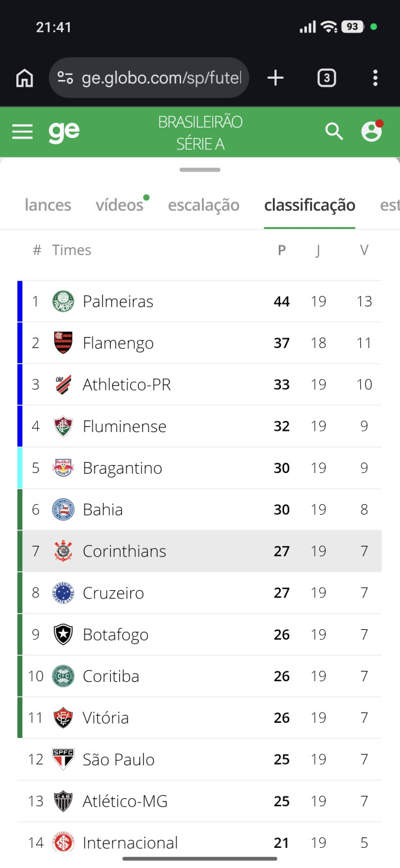Image resolution: width=400 pixels, height=868 pixels.
Task: Select the Athletico-PR team name
Action: point(126,385)
